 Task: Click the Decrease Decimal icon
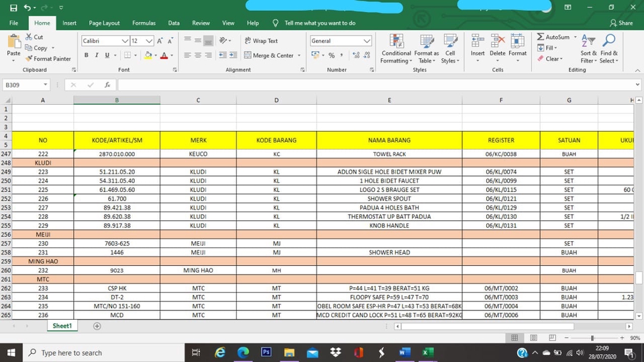click(367, 55)
